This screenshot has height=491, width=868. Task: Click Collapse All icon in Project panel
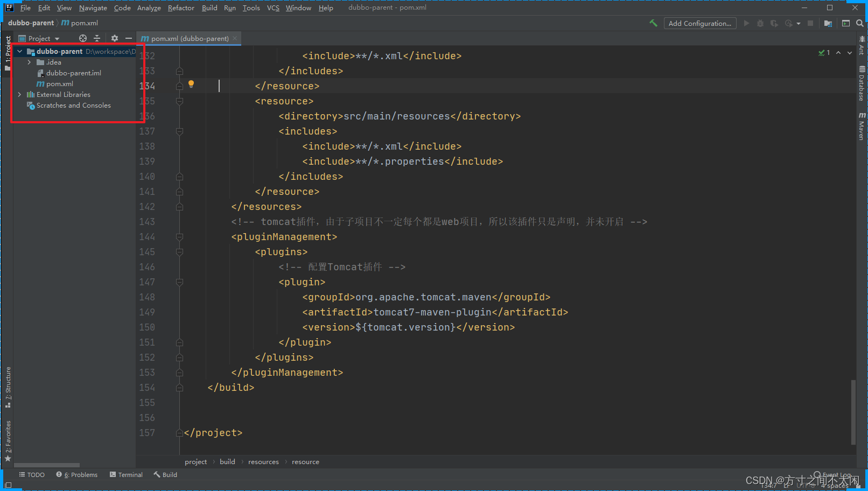click(97, 38)
